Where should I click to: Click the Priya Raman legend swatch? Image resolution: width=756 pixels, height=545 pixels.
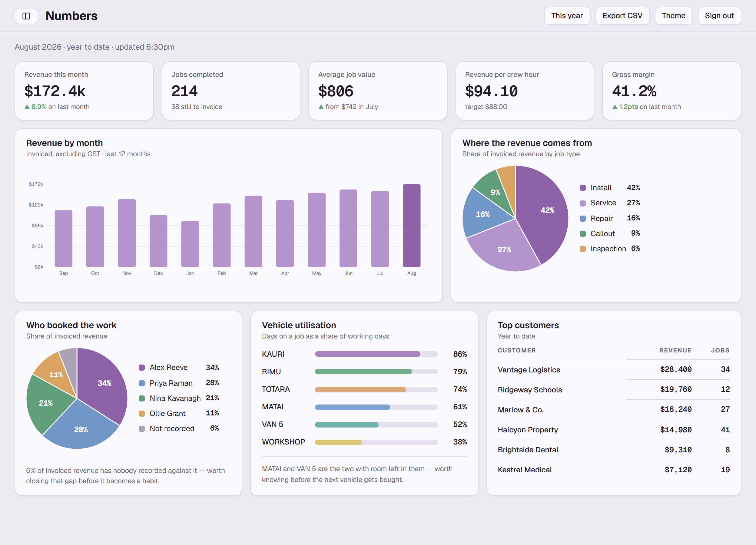click(x=142, y=383)
